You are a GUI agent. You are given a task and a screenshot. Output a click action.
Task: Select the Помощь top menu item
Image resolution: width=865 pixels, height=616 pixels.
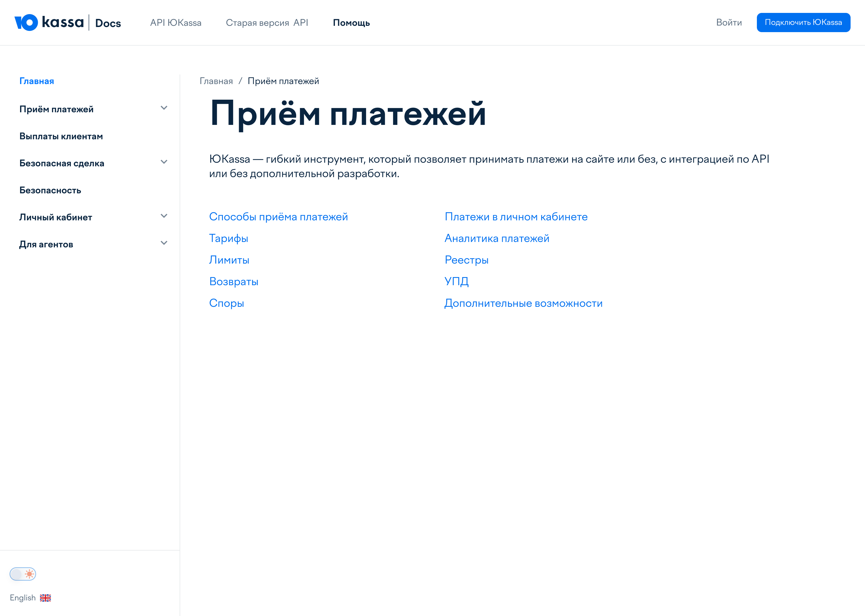351,23
